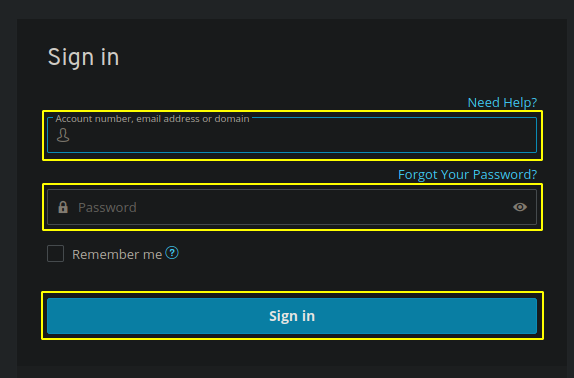
Task: Focus the account number or email field
Action: pos(292,135)
